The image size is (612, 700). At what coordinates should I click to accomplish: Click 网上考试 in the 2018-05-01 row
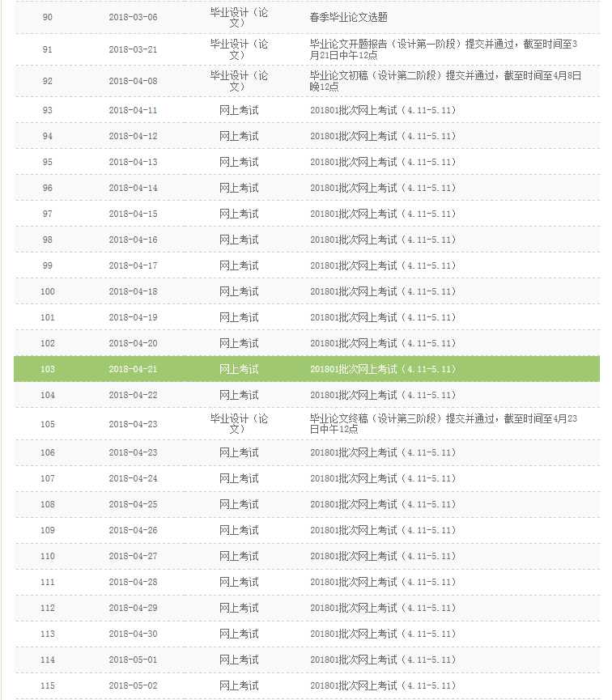[x=239, y=660]
